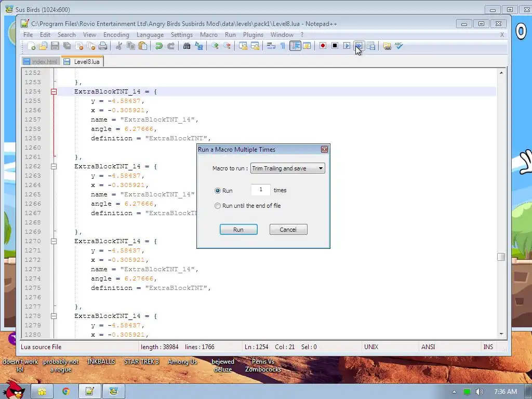532x399 pixels.
Task: Open the Encoding menu
Action: tap(116, 35)
